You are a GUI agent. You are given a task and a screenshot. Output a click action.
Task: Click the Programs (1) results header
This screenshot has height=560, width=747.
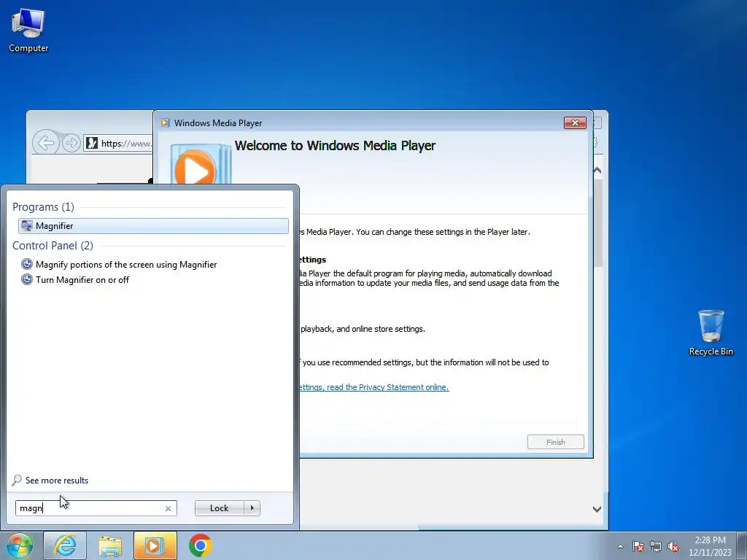point(43,207)
